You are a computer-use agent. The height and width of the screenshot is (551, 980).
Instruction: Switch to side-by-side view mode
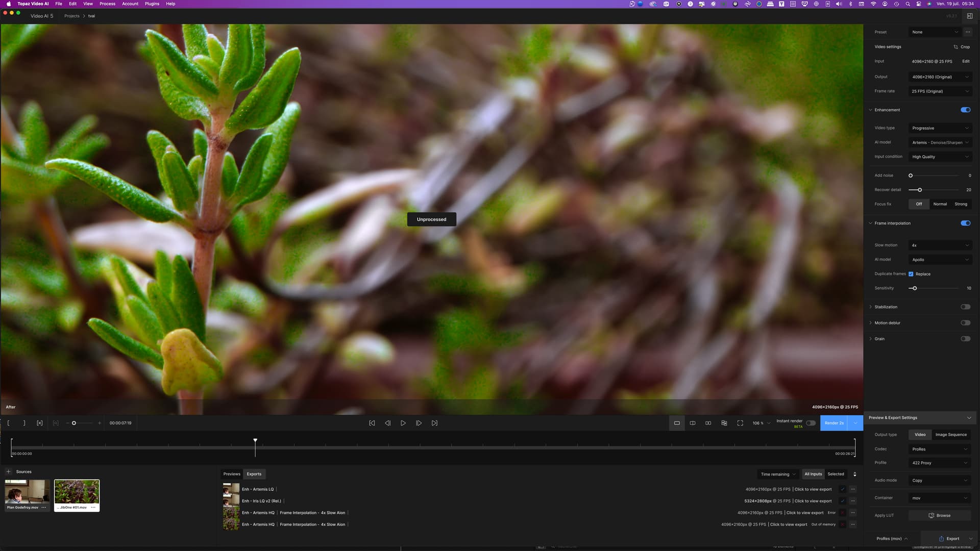click(708, 423)
